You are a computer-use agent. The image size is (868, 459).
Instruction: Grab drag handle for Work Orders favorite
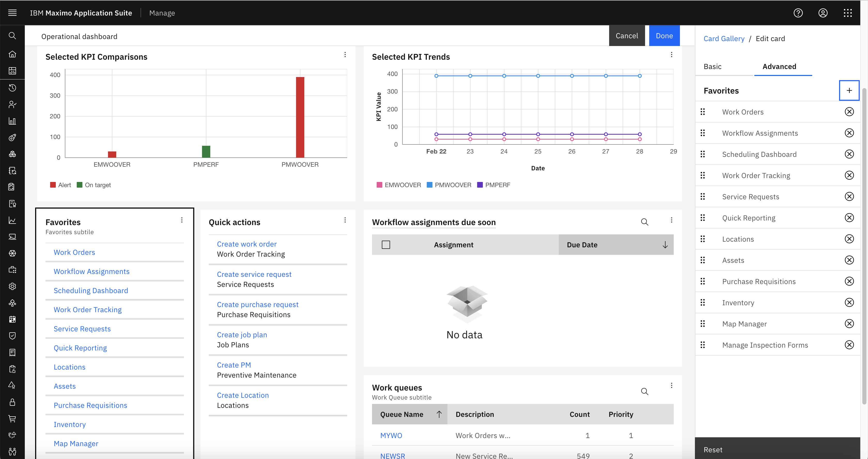point(703,112)
